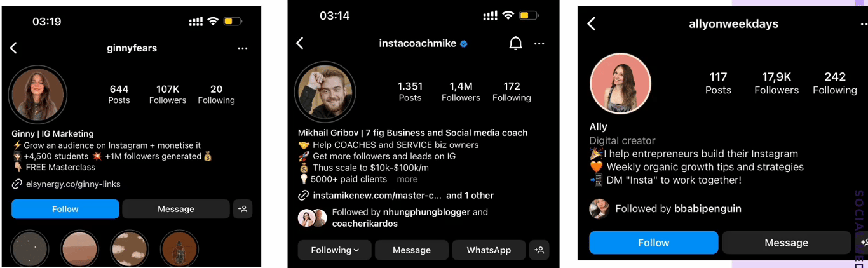
Task: Tap the add-person icon beside ginnyfears Message
Action: click(243, 209)
